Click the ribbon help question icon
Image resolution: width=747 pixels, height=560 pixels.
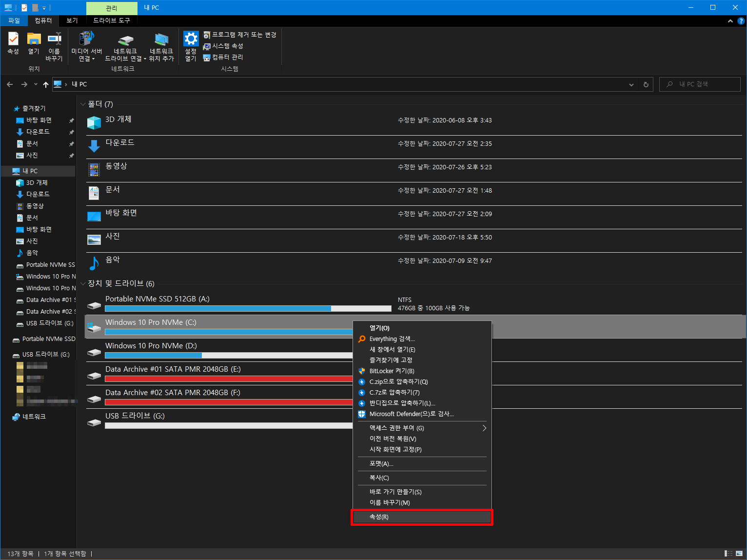pyautogui.click(x=741, y=21)
